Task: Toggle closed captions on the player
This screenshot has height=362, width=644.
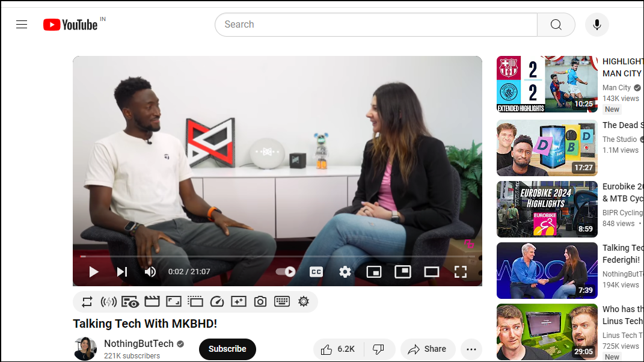Action: pos(316,272)
